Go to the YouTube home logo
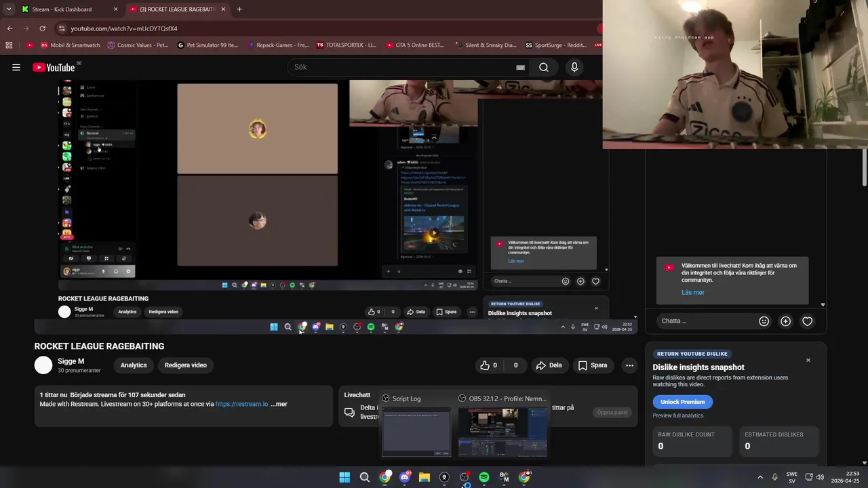Image resolution: width=868 pixels, height=488 pixels. [54, 67]
